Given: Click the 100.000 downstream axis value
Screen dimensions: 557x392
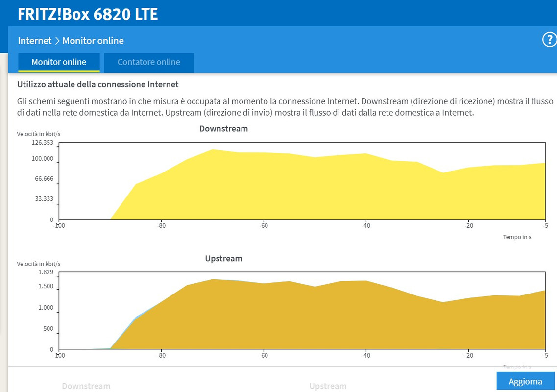Looking at the screenshot, I should [x=43, y=158].
